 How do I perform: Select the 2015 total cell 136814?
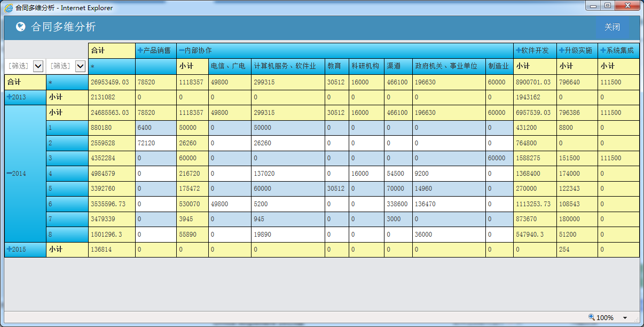pos(112,250)
